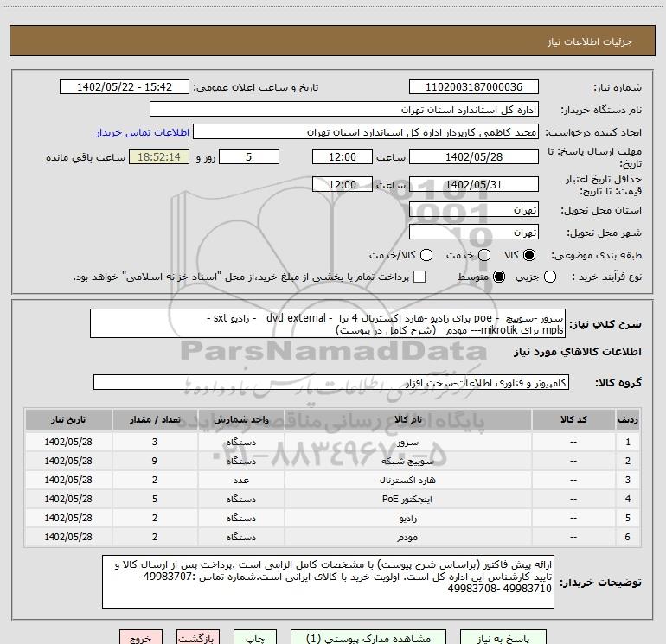This screenshot has height=644, width=666.
Task: Click the remaining days field showing 5
Action: [249, 156]
